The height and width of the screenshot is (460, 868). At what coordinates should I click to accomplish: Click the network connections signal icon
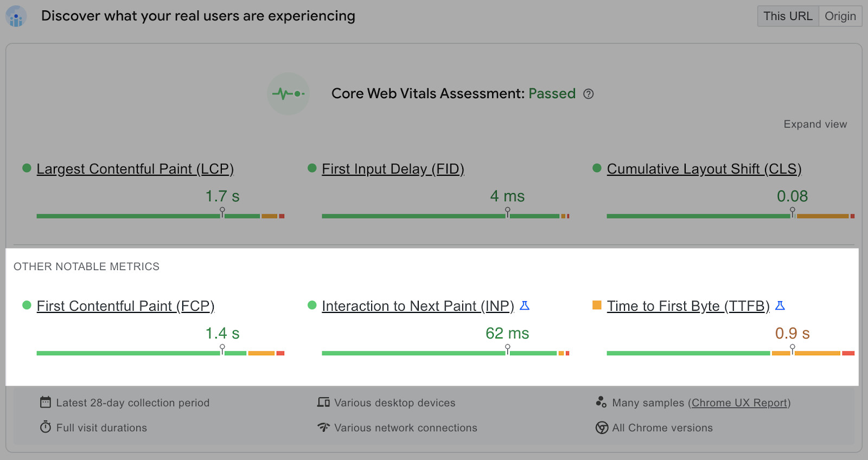click(x=323, y=427)
